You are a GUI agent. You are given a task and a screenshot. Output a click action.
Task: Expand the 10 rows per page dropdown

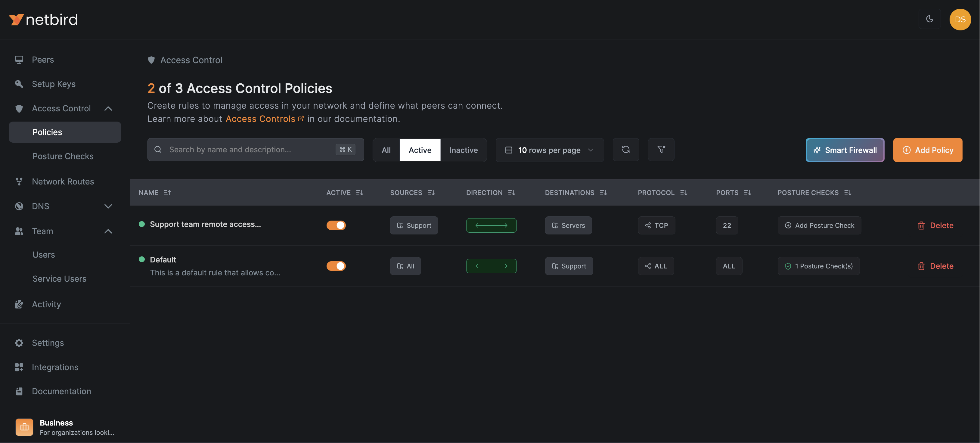[x=549, y=149]
